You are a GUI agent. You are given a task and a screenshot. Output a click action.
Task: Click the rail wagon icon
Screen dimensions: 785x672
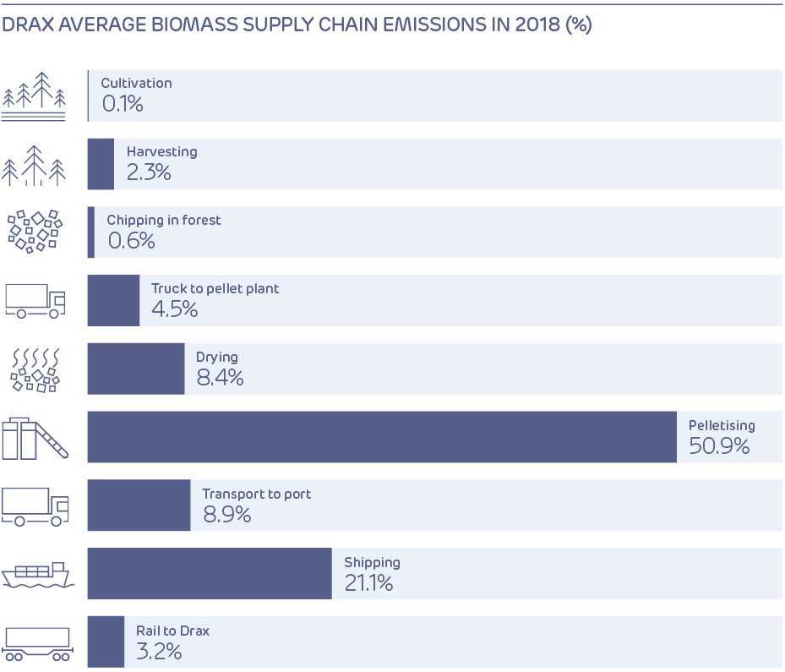pyautogui.click(x=37, y=642)
